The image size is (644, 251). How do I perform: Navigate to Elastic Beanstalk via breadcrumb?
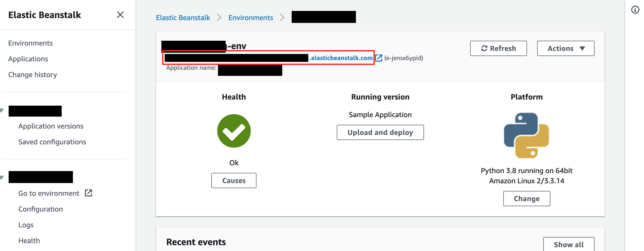coord(183,17)
